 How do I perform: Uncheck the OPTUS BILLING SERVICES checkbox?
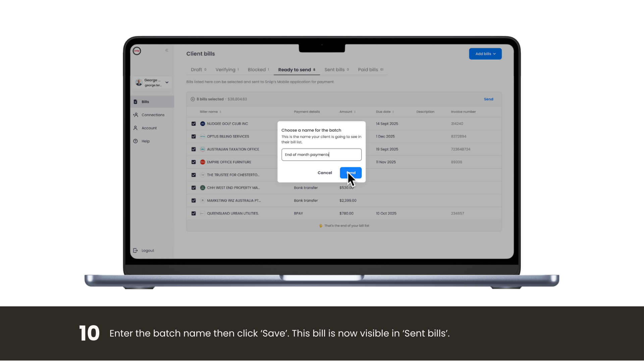coord(194,136)
